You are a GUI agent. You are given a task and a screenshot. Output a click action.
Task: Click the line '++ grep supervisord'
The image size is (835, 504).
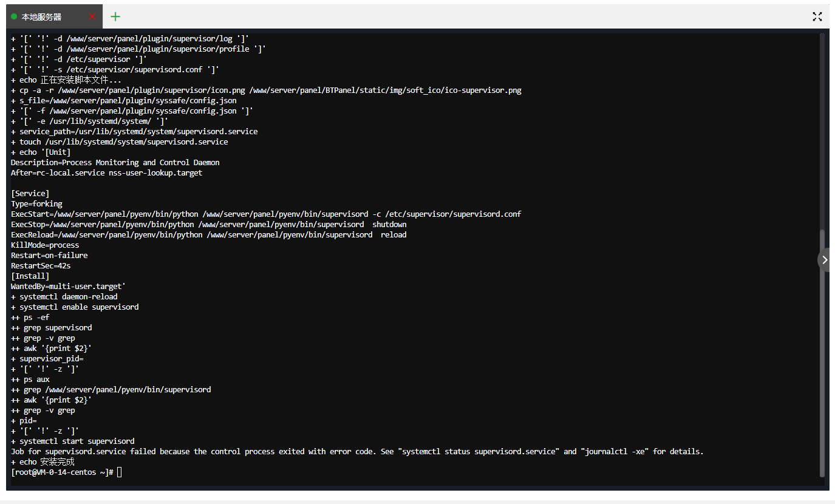(52, 328)
